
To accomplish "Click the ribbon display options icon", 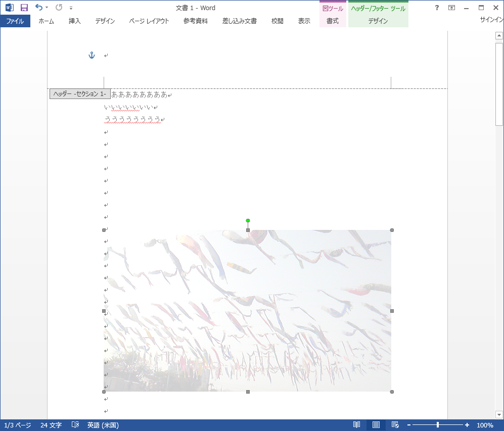I will pyautogui.click(x=451, y=8).
